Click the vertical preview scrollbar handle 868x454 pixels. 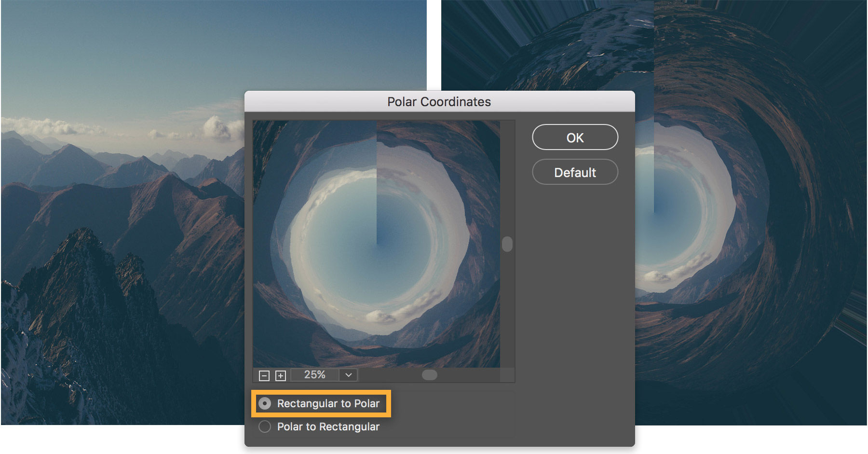(507, 245)
